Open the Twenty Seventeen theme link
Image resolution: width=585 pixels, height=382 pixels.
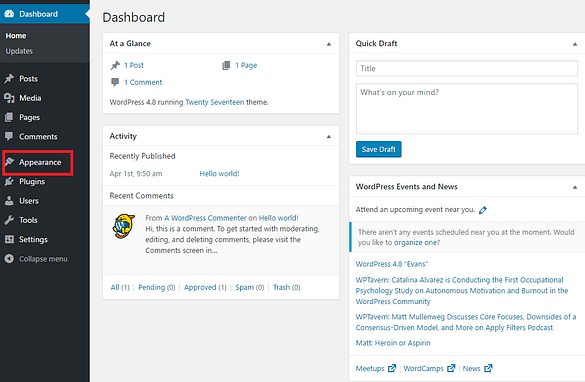(215, 102)
